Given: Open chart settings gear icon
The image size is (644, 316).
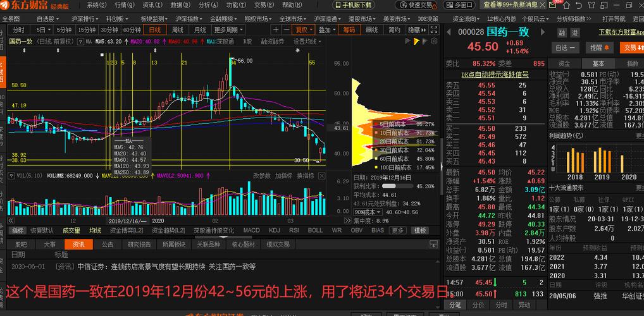Looking at the screenshot, I should [x=433, y=42].
